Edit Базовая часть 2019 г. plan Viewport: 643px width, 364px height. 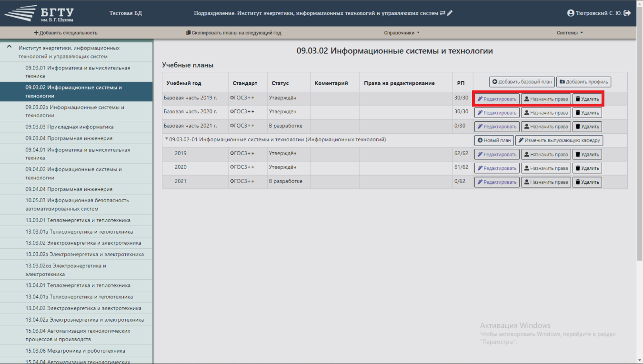(x=497, y=99)
